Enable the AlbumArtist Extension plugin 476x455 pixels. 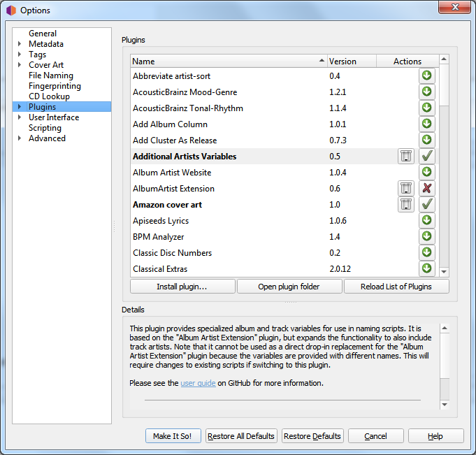tap(426, 188)
